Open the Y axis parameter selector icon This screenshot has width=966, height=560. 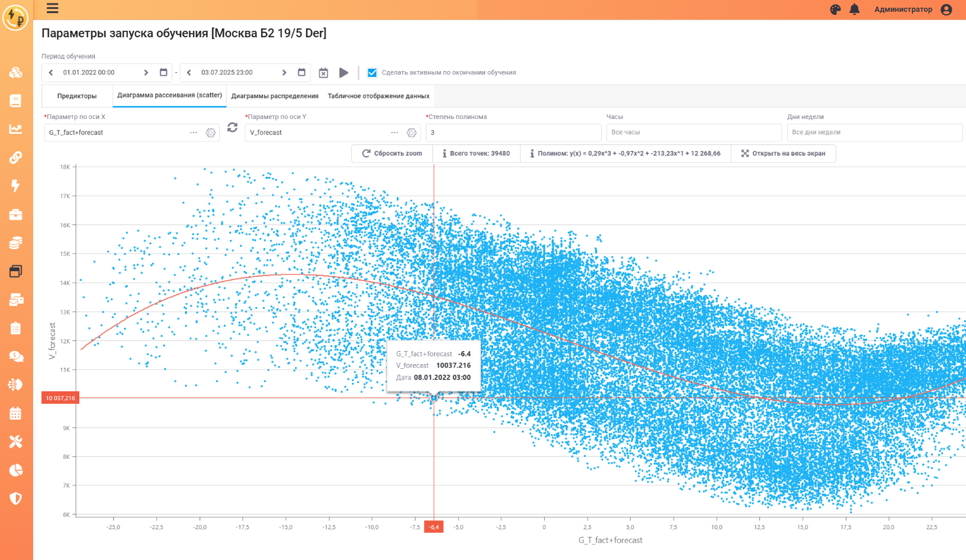tap(412, 133)
